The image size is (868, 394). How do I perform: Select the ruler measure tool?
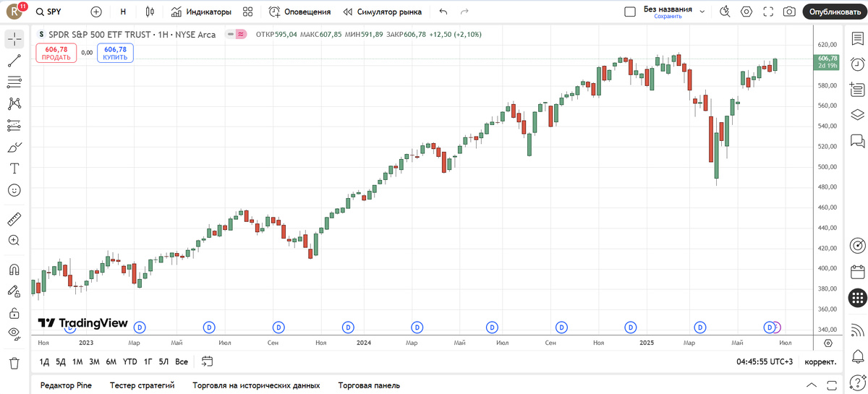tap(14, 218)
